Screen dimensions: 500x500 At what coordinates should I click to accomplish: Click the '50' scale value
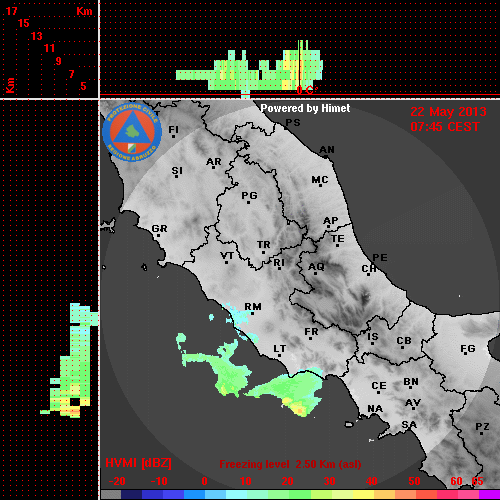pos(414,481)
